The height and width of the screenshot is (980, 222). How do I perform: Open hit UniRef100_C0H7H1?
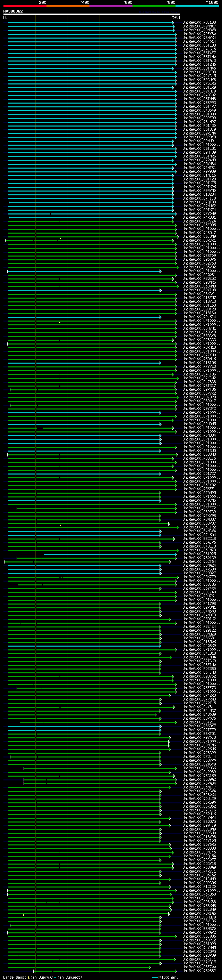click(x=199, y=328)
